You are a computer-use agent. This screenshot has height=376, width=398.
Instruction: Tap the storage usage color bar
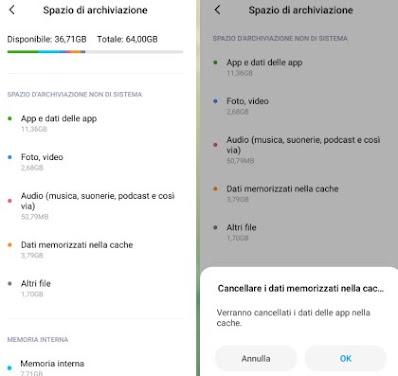click(95, 52)
